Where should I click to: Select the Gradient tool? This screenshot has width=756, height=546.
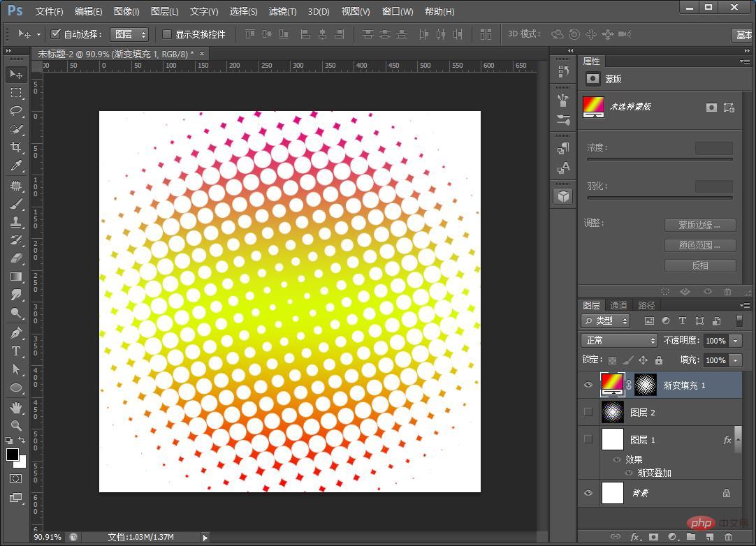pyautogui.click(x=16, y=276)
